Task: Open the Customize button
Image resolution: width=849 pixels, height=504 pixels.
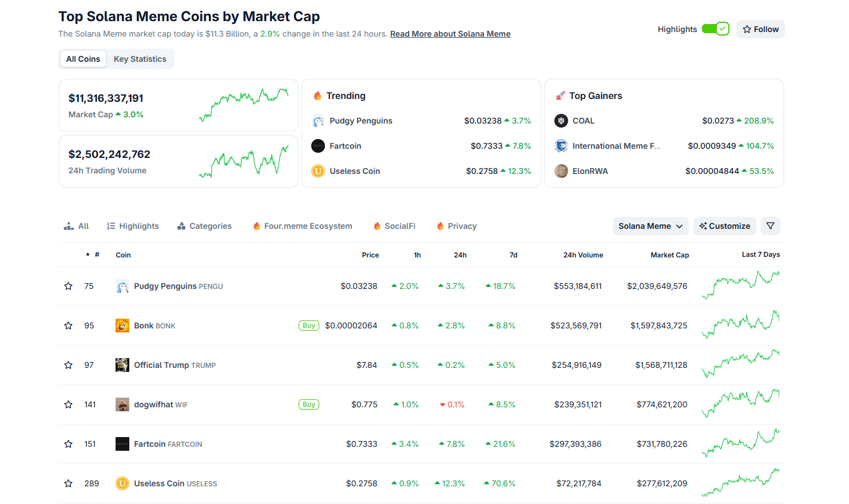Action: point(725,226)
